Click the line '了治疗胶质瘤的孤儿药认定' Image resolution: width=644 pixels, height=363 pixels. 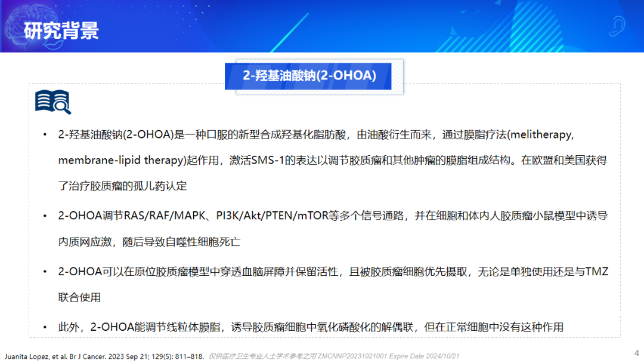[122, 186]
